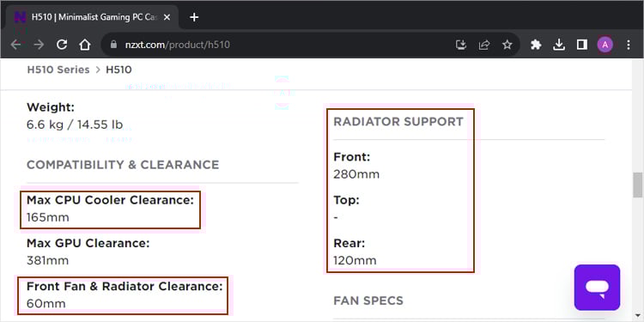Click the address bar URL nzxt.com/product/h510
644x322 pixels.
coord(178,45)
